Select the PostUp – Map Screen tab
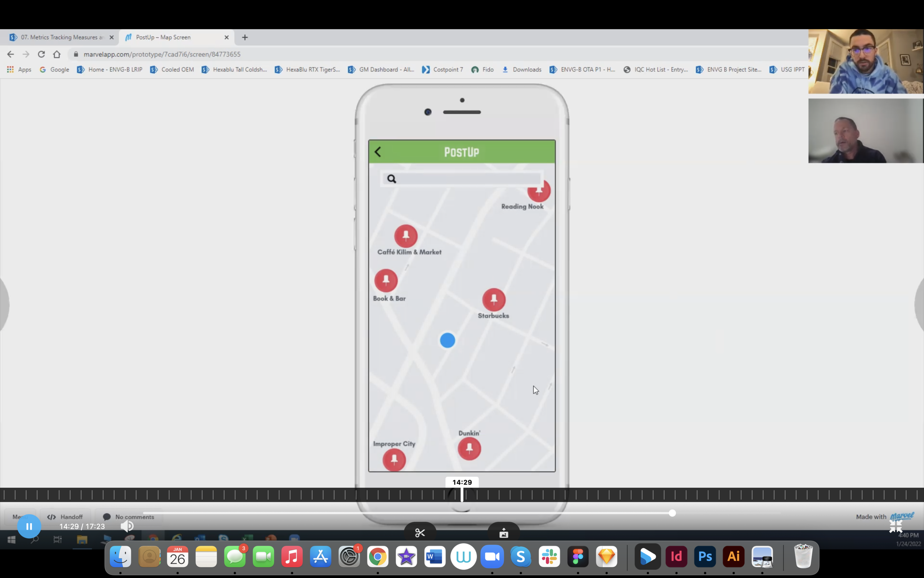This screenshot has width=924, height=578. pyautogui.click(x=163, y=37)
